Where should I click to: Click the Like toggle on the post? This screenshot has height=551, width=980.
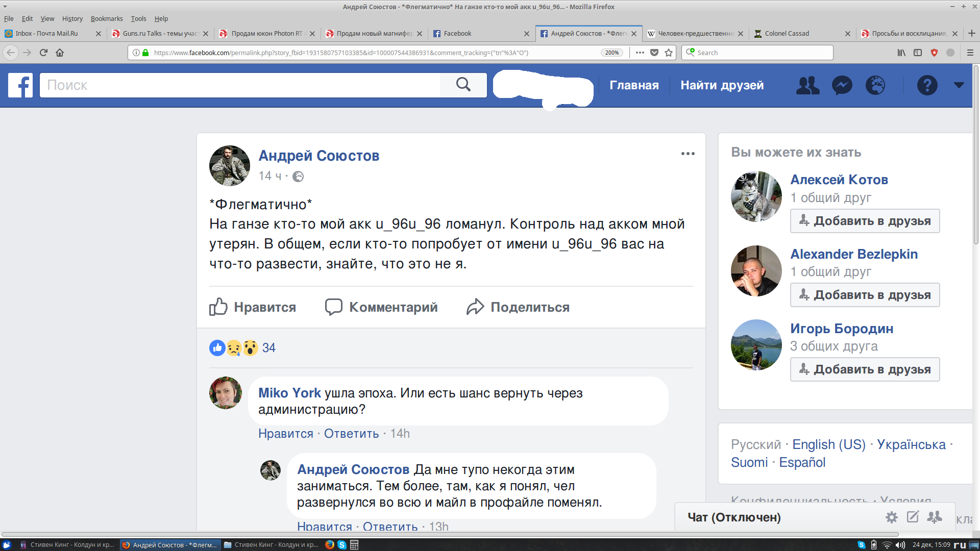click(253, 308)
